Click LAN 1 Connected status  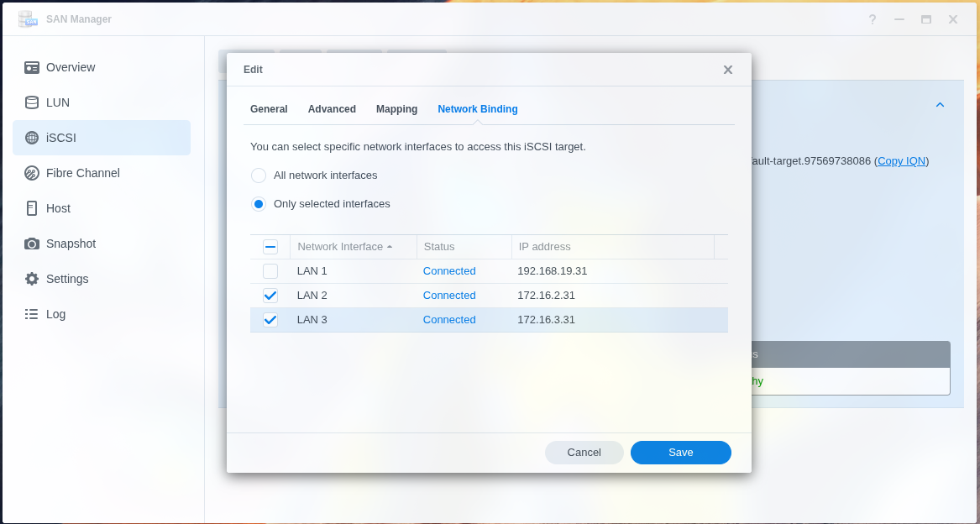449,271
